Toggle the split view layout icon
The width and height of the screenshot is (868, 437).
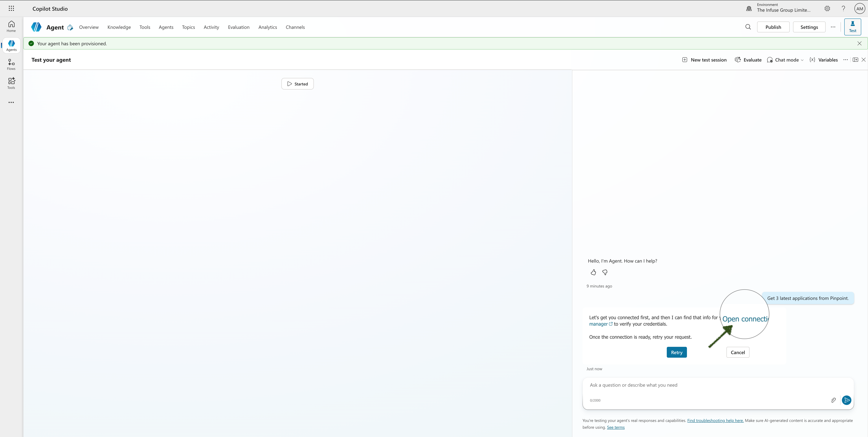[x=855, y=60]
